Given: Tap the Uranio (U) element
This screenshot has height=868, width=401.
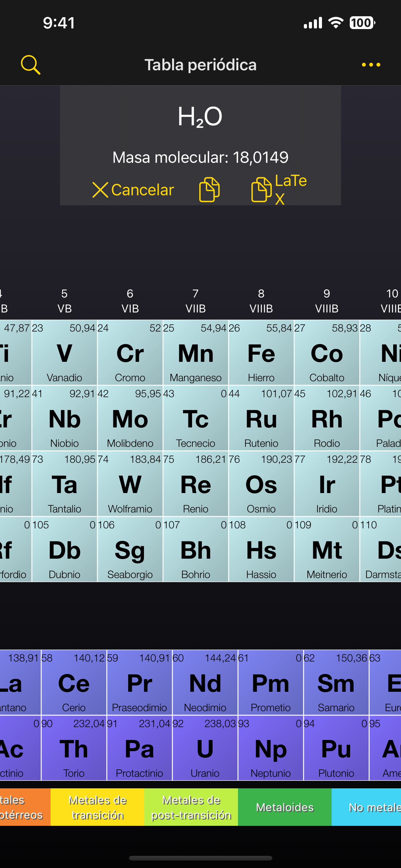Looking at the screenshot, I should pyautogui.click(x=205, y=748).
